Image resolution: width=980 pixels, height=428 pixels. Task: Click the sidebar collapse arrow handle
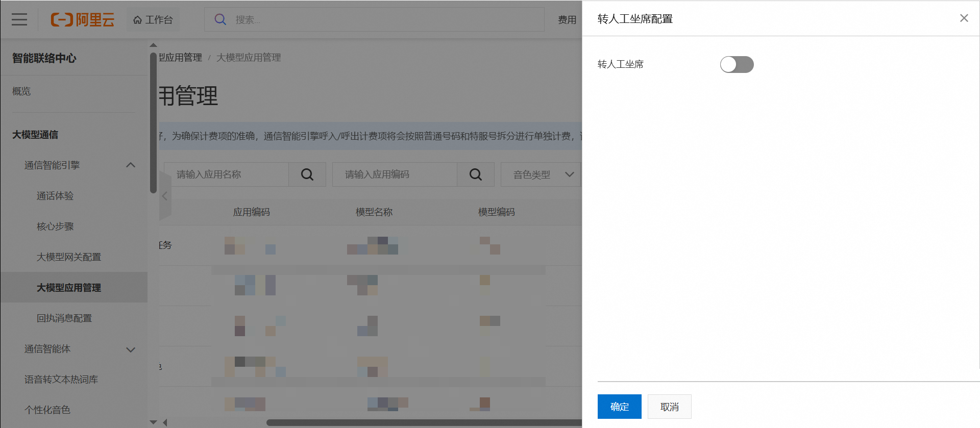[x=165, y=196]
